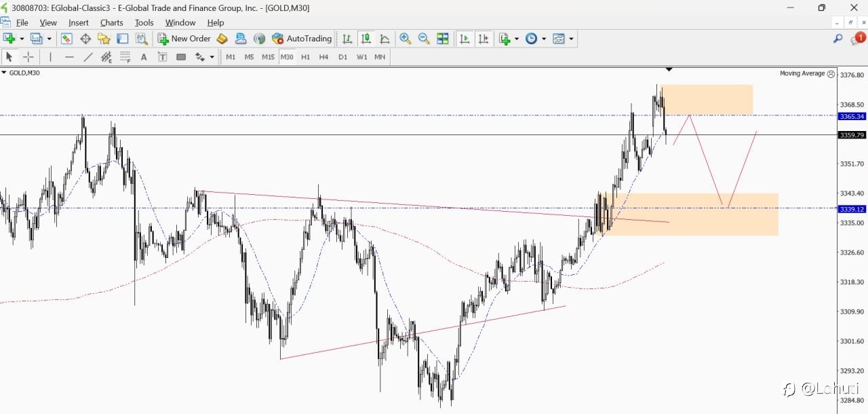Click the 3365.34 price level label
Viewport: 868px width, 414px height.
coord(852,116)
